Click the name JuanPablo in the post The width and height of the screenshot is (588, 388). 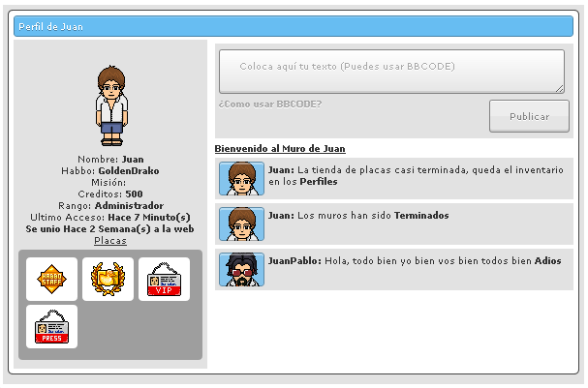click(294, 260)
